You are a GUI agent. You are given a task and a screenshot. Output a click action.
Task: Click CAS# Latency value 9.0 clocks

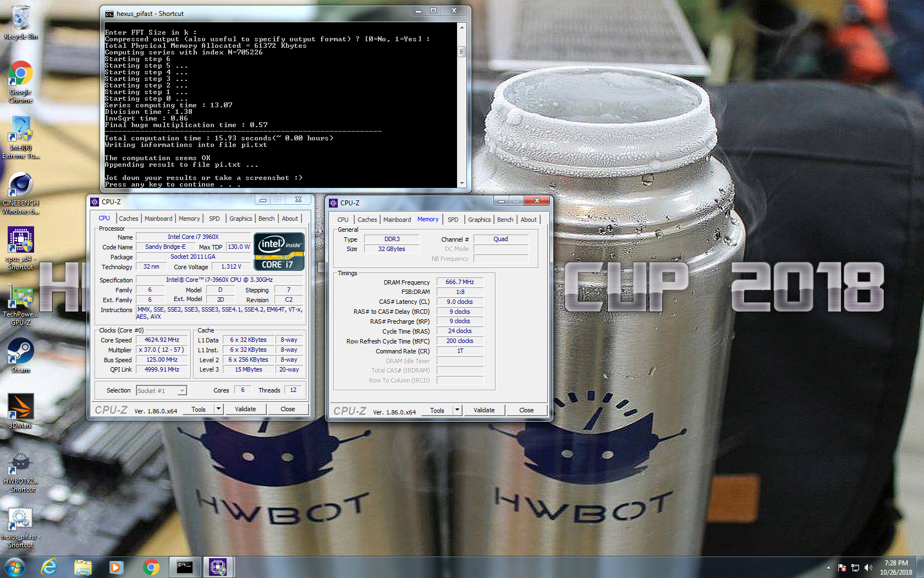point(460,302)
